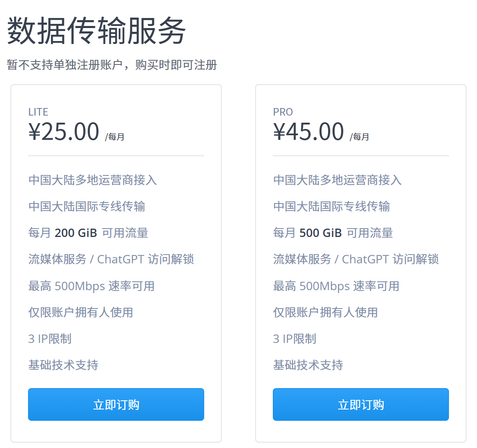The width and height of the screenshot is (477, 448).
Task: Click 仅限账户拥有人使用 in the PRO card
Action: coord(326,313)
